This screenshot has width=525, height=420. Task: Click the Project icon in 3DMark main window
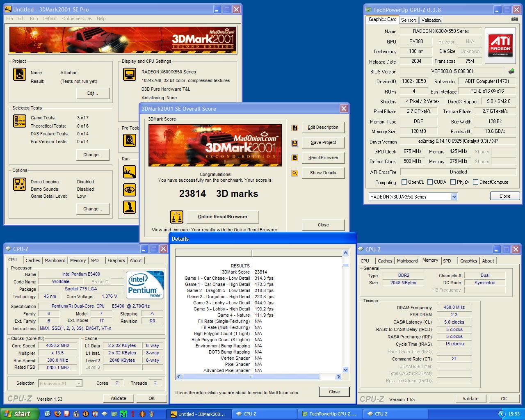tap(20, 74)
